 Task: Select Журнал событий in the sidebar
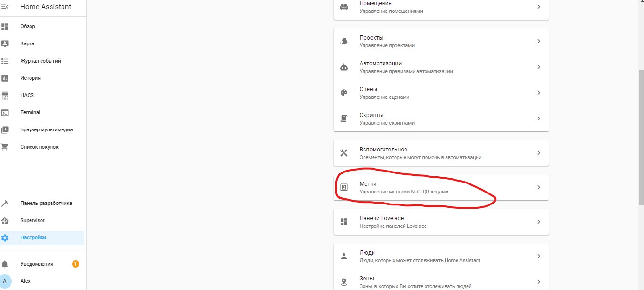[41, 61]
